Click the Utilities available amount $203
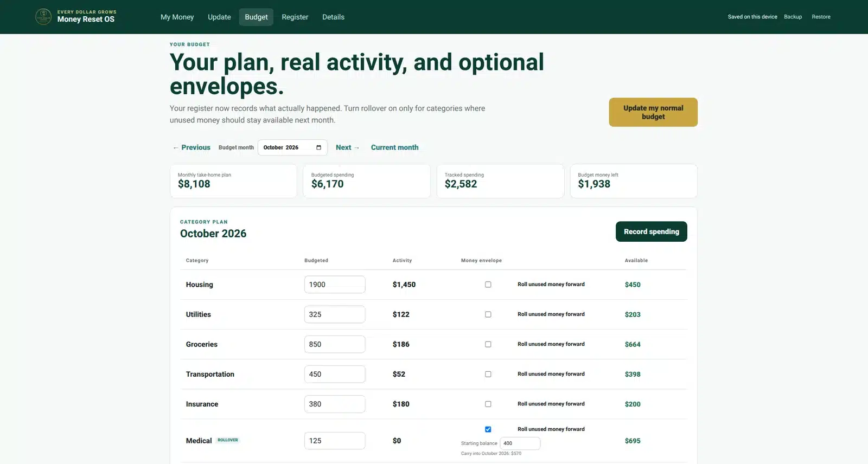868x464 pixels. pos(633,314)
